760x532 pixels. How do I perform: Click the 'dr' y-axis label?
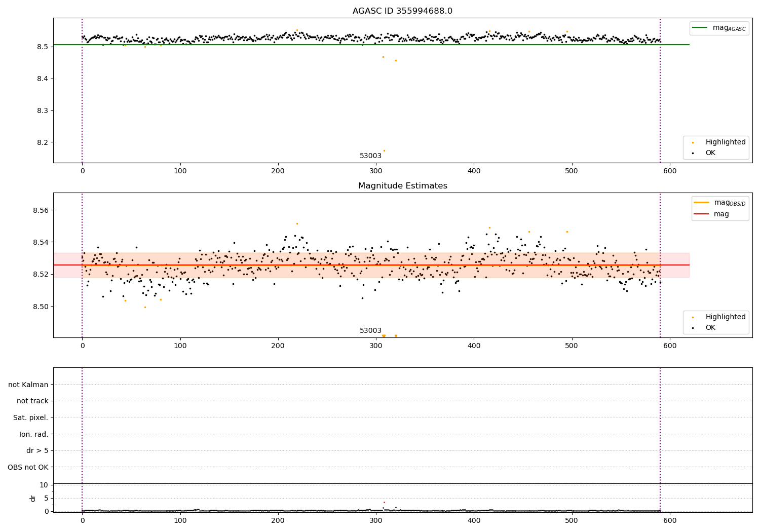pyautogui.click(x=33, y=498)
